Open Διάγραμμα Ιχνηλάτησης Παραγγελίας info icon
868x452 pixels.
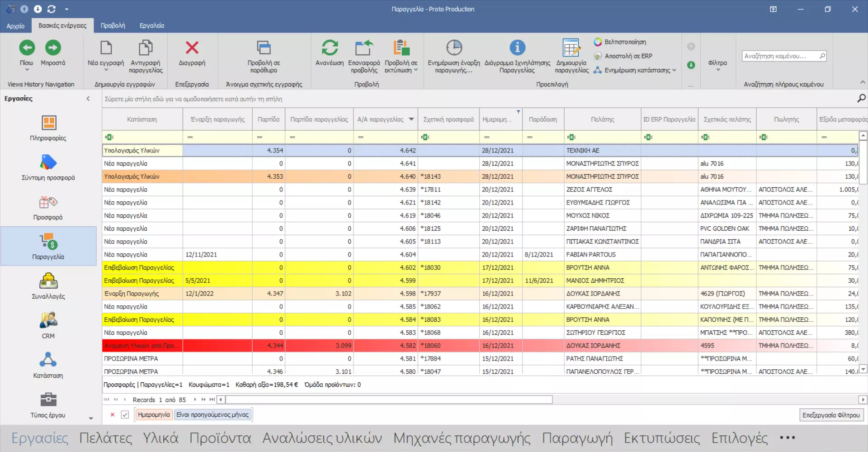point(517,48)
